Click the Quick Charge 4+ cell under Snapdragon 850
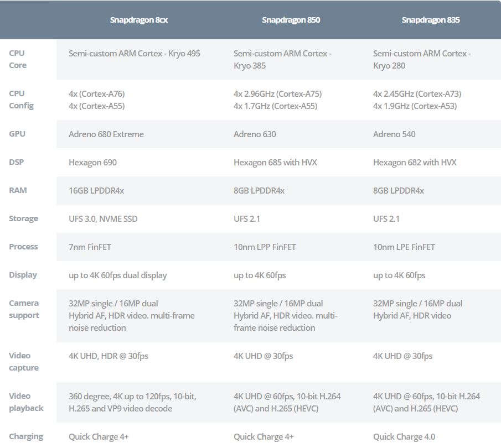 (x=264, y=437)
